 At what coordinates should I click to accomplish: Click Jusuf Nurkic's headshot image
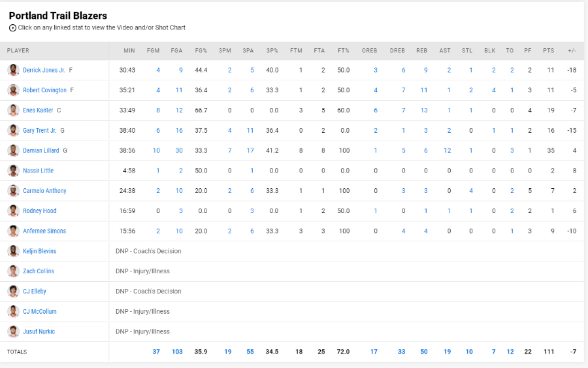pos(13,331)
